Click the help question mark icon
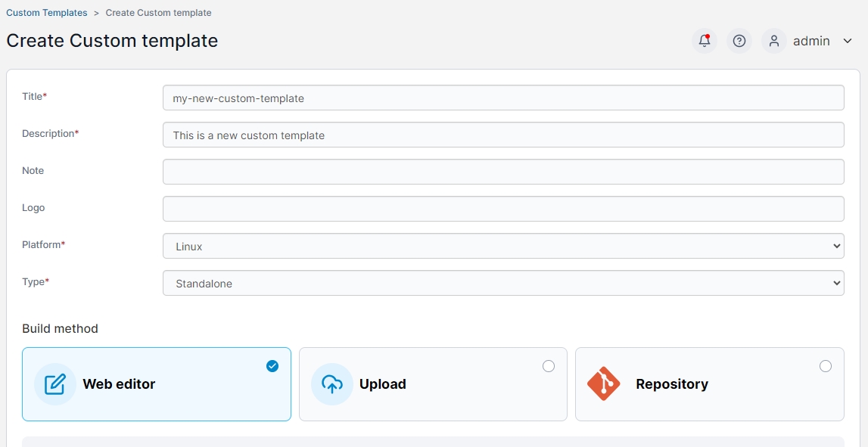This screenshot has width=868, height=447. (x=739, y=41)
